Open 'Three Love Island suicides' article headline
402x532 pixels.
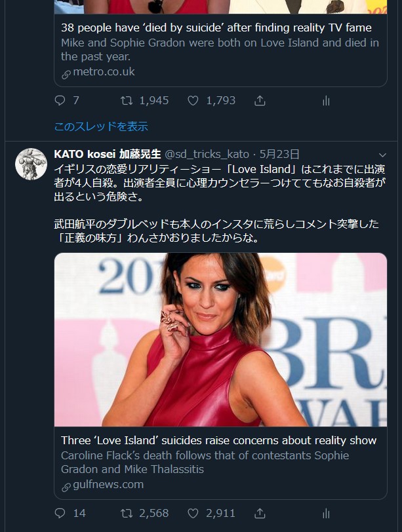(218, 440)
